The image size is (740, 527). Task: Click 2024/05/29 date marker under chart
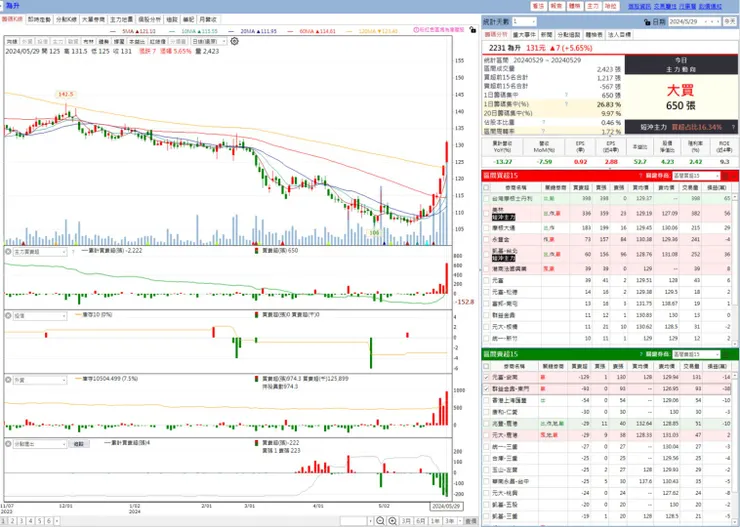click(446, 506)
